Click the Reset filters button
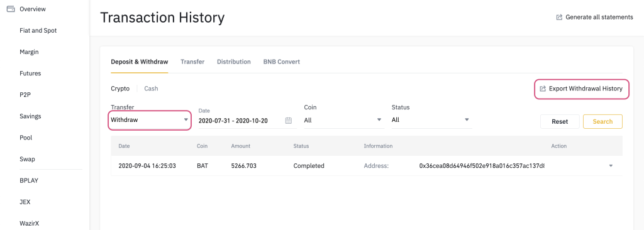This screenshot has width=644, height=230. [x=560, y=121]
